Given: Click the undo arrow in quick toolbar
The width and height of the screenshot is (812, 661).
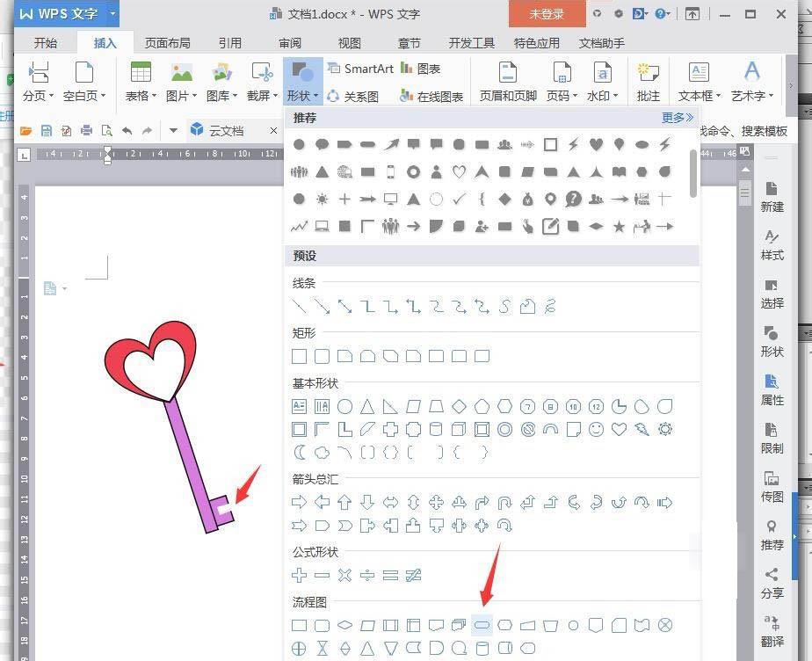Looking at the screenshot, I should pyautogui.click(x=127, y=131).
